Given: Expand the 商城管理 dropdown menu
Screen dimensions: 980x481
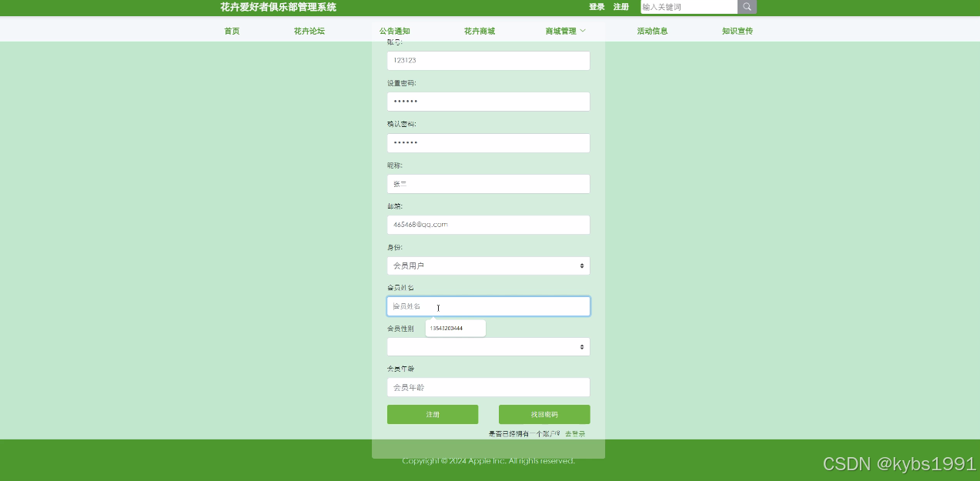Looking at the screenshot, I should (x=565, y=32).
